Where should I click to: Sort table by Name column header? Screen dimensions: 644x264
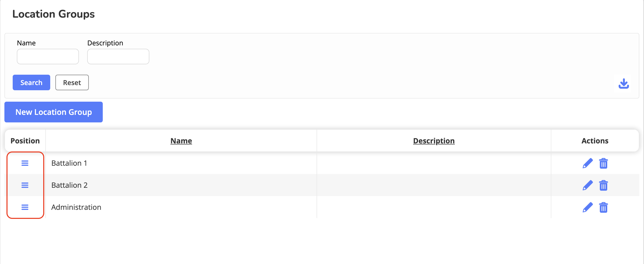tap(181, 141)
